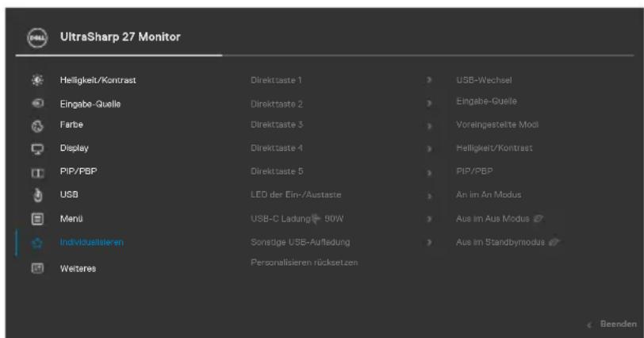Image resolution: width=644 pixels, height=338 pixels.
Task: Select the Individualisieren star icon
Action: pyautogui.click(x=37, y=243)
